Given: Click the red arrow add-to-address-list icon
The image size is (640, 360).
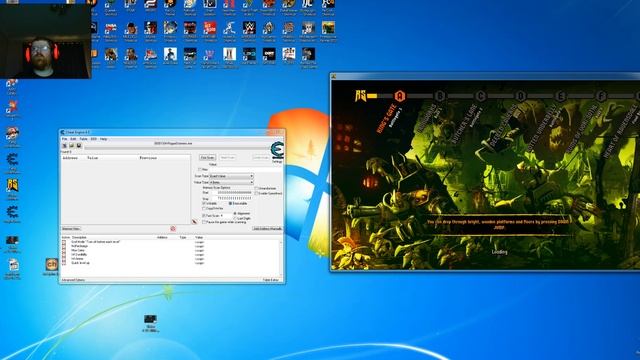Looking at the screenshot, I should tap(194, 222).
